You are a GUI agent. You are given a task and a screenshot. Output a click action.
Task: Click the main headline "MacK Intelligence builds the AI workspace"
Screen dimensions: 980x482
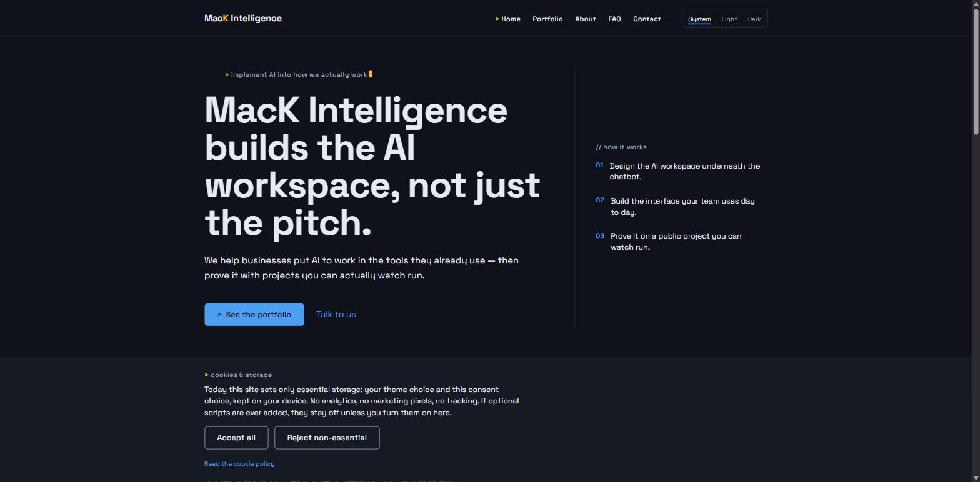[x=372, y=166]
